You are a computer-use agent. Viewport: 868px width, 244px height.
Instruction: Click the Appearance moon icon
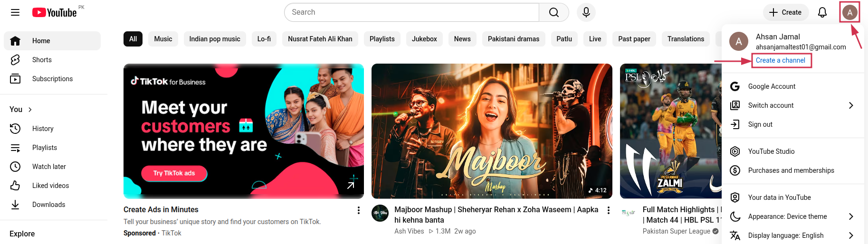click(735, 216)
